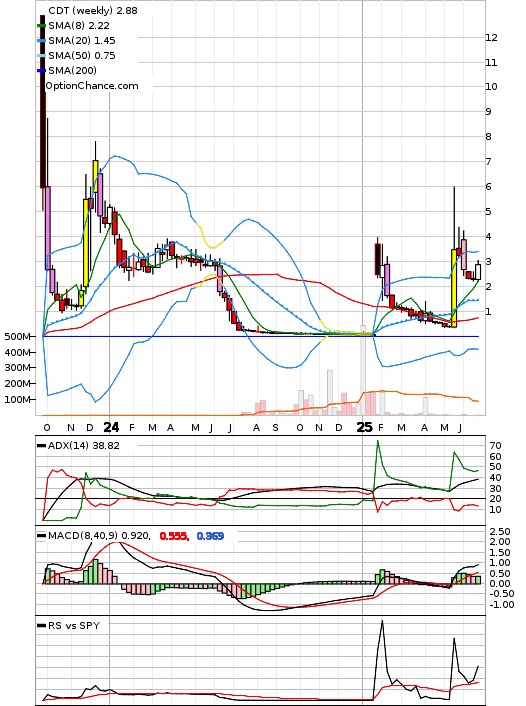Click the SMA(200) dark blue legend marker
The height and width of the screenshot is (706, 526).
tap(41, 70)
